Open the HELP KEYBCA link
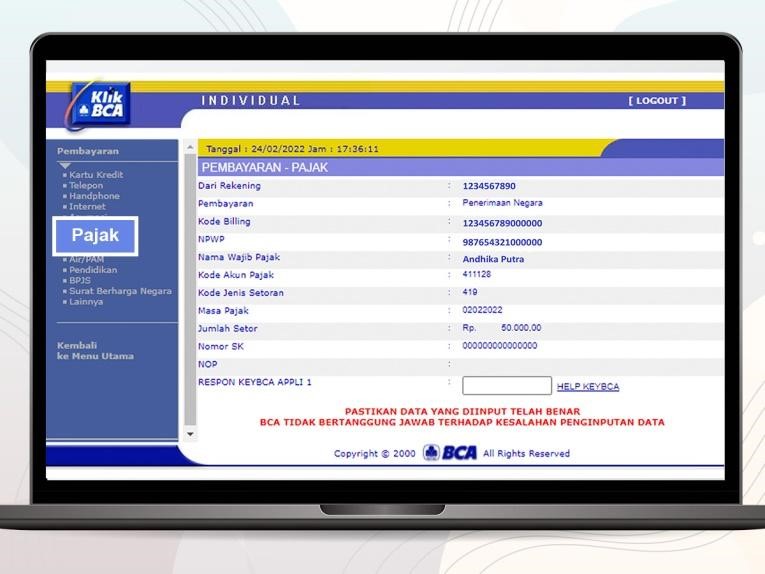Image resolution: width=765 pixels, height=574 pixels. pos(588,387)
